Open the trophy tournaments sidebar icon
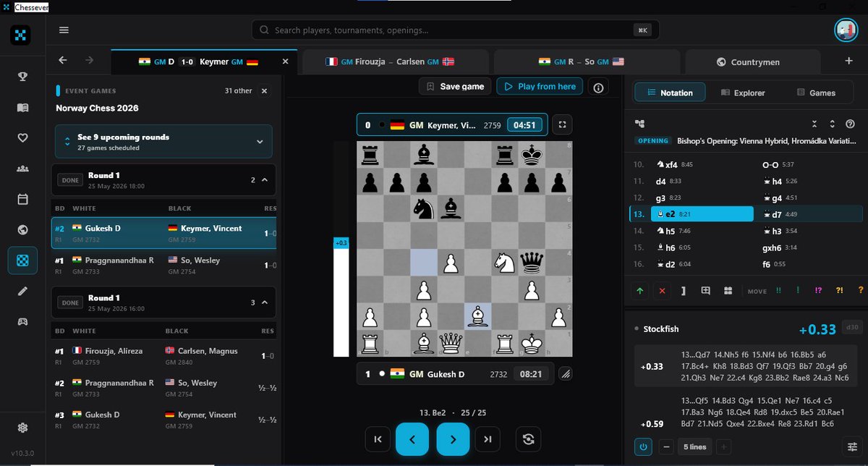This screenshot has width=868, height=466. tap(22, 77)
